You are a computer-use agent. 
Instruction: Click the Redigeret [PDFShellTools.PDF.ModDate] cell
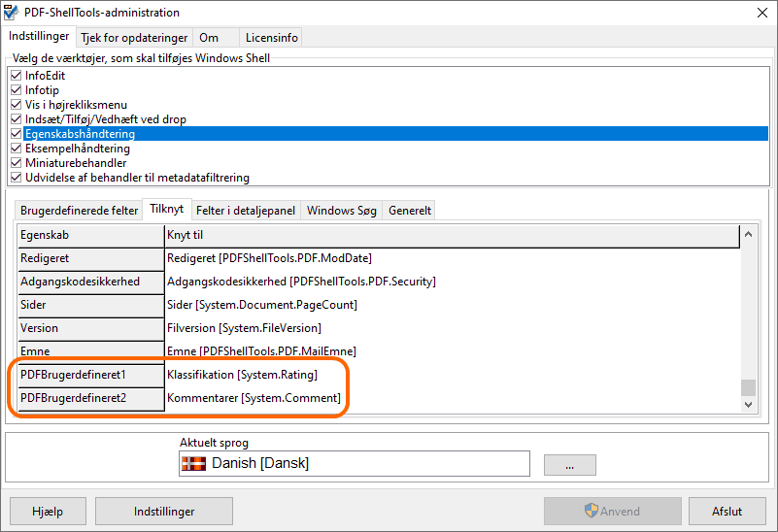pos(452,258)
